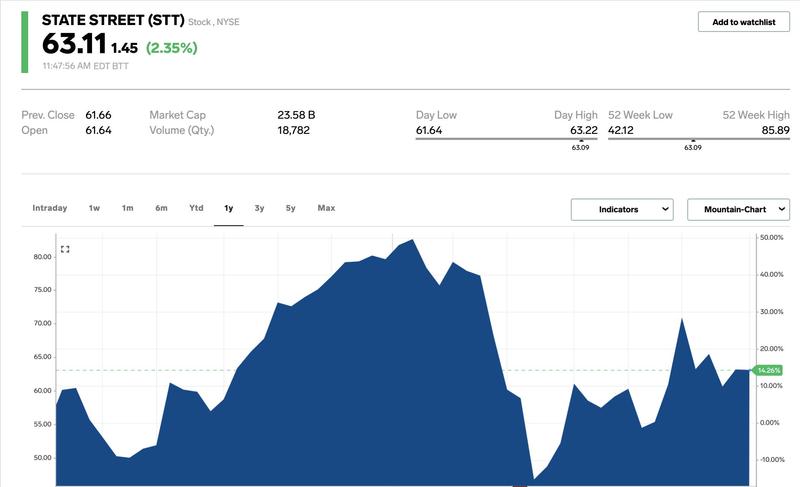The image size is (800, 487).
Task: Show year-to-date Ytd chart
Action: [x=196, y=208]
